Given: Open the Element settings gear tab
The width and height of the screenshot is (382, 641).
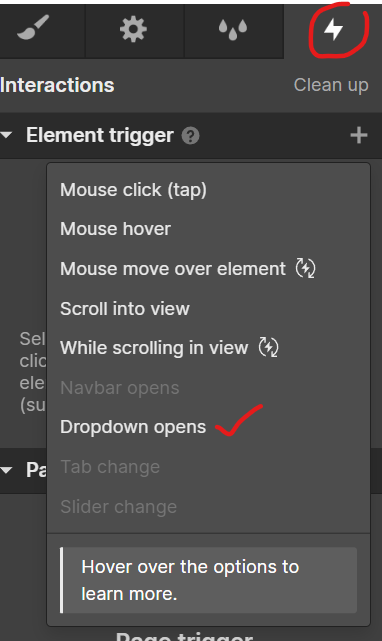Looking at the screenshot, I should (x=133, y=29).
